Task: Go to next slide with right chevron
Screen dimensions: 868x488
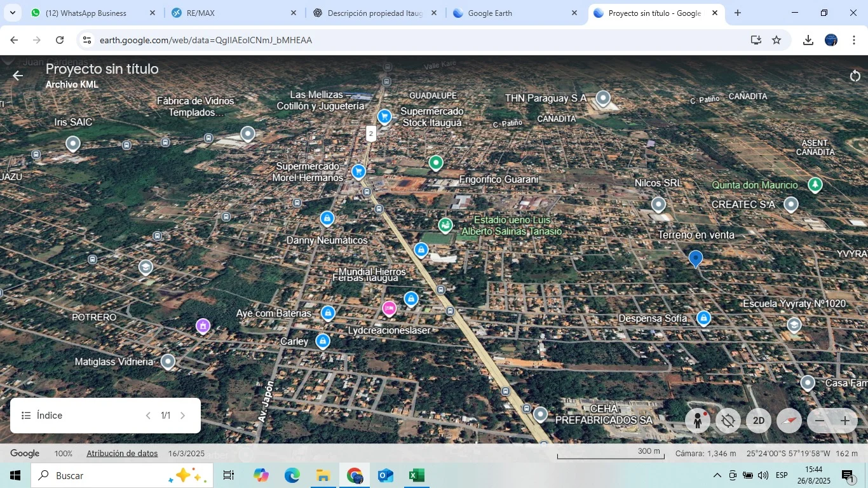Action: [183, 416]
